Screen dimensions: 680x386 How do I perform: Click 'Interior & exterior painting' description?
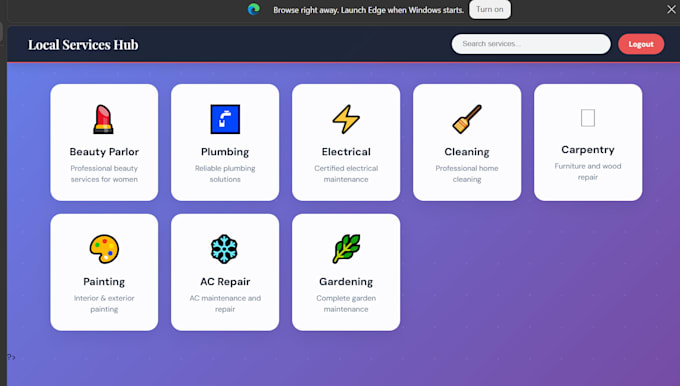(x=104, y=304)
